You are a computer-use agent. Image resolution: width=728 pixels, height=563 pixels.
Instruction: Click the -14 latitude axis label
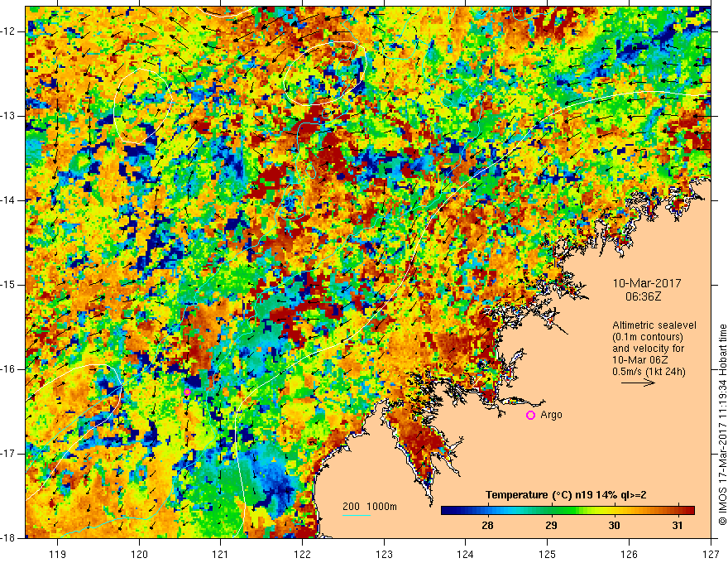pos(8,200)
